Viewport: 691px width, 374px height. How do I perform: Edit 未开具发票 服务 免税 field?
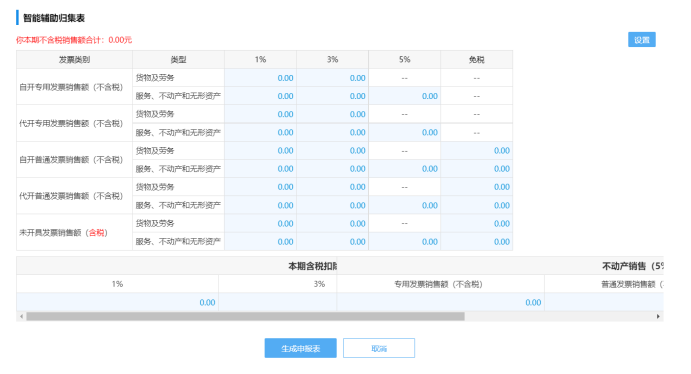(477, 241)
